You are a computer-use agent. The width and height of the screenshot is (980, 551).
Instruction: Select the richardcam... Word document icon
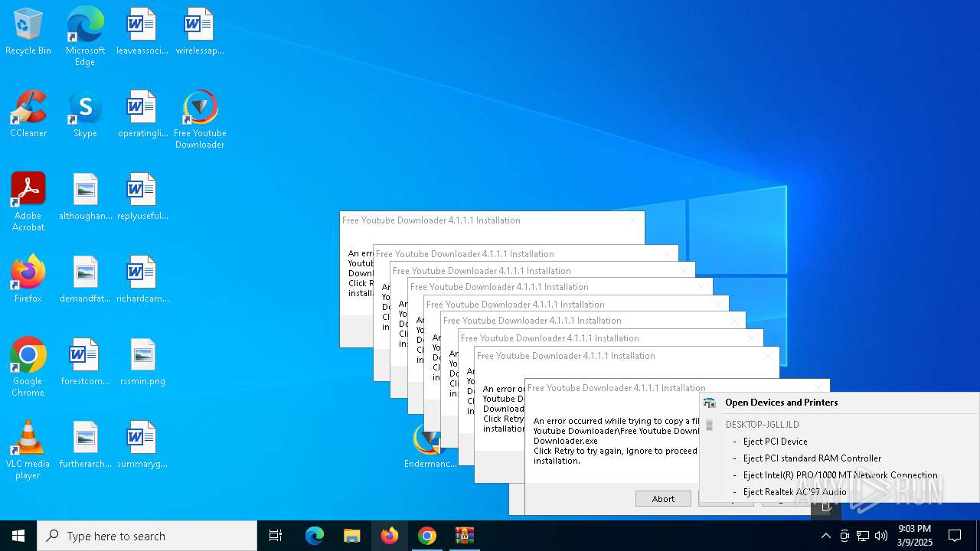tap(142, 280)
